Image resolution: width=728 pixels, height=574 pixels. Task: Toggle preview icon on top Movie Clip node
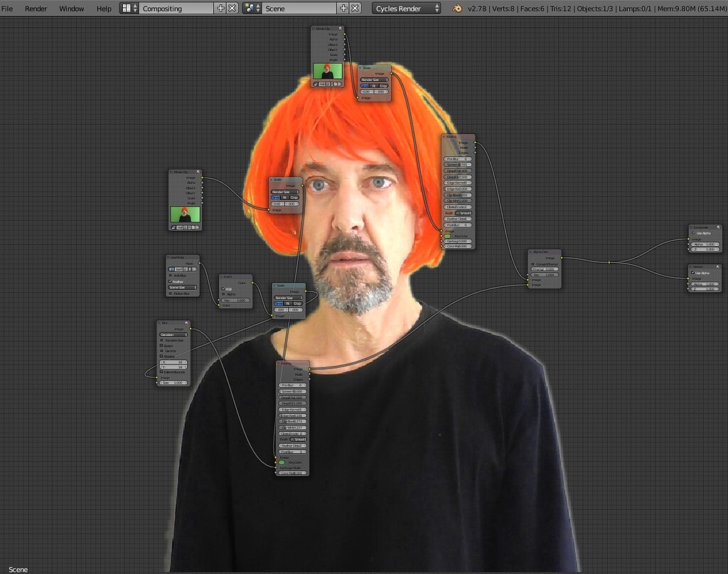coord(341,28)
